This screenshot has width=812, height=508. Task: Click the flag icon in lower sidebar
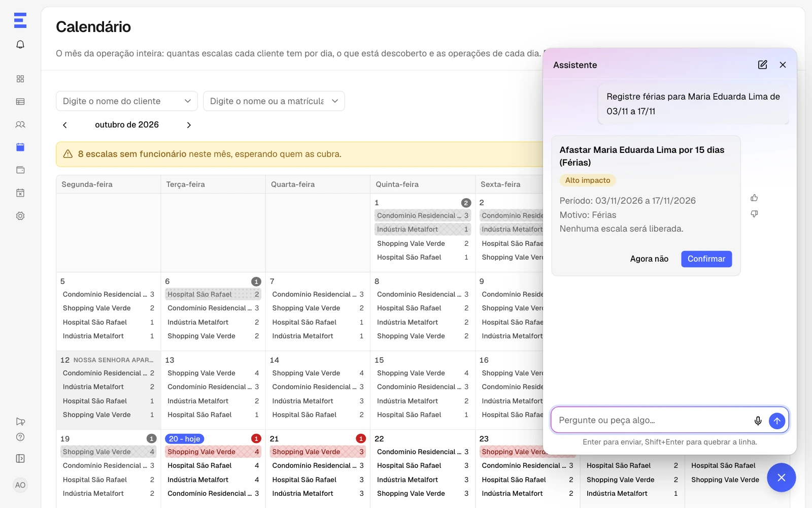click(x=20, y=422)
